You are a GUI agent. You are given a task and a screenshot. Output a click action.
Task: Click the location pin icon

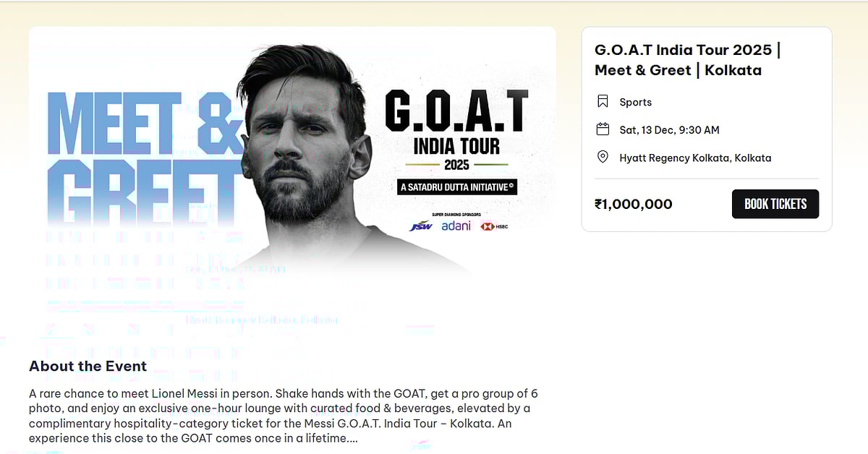point(603,158)
